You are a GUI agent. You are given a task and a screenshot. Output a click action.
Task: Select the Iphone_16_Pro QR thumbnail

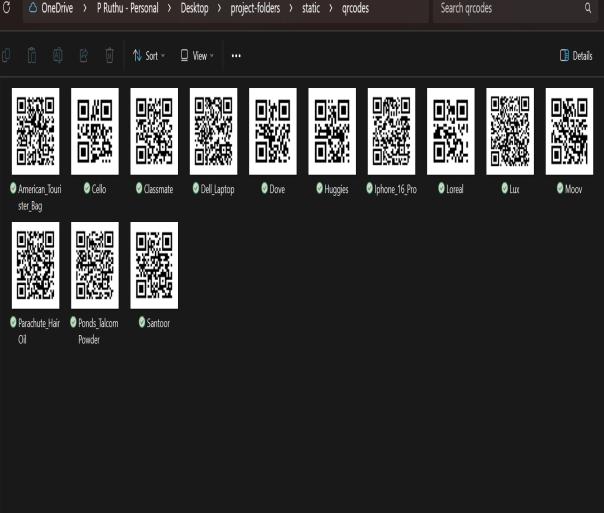click(x=391, y=131)
